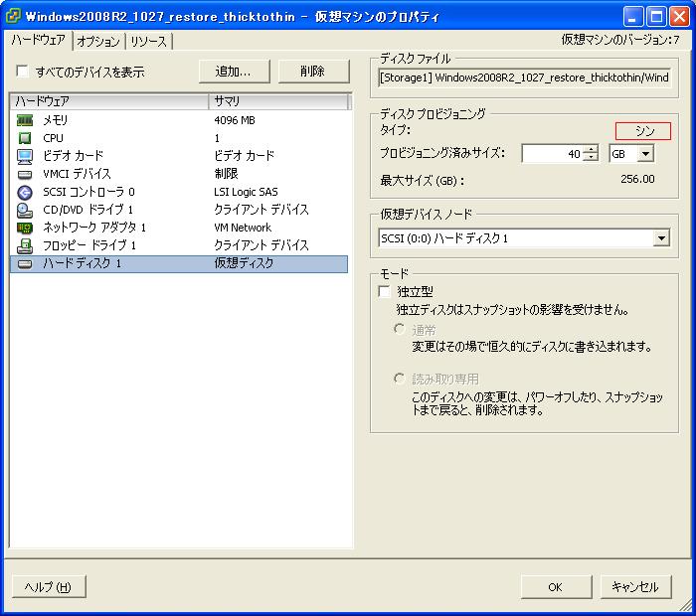The height and width of the screenshot is (616, 696).
Task: Select the ビデオ カード hardware row label
Action: coord(74,156)
